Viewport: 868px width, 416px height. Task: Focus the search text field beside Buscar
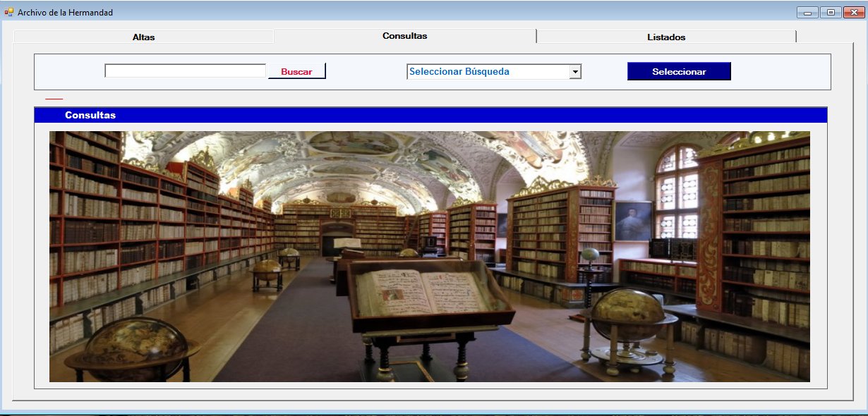click(185, 71)
